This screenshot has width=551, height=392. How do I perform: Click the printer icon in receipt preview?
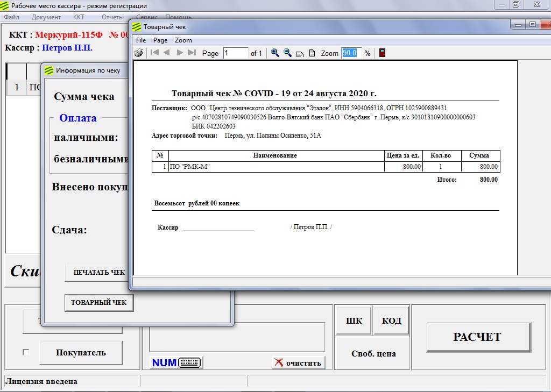pyautogui.click(x=139, y=53)
